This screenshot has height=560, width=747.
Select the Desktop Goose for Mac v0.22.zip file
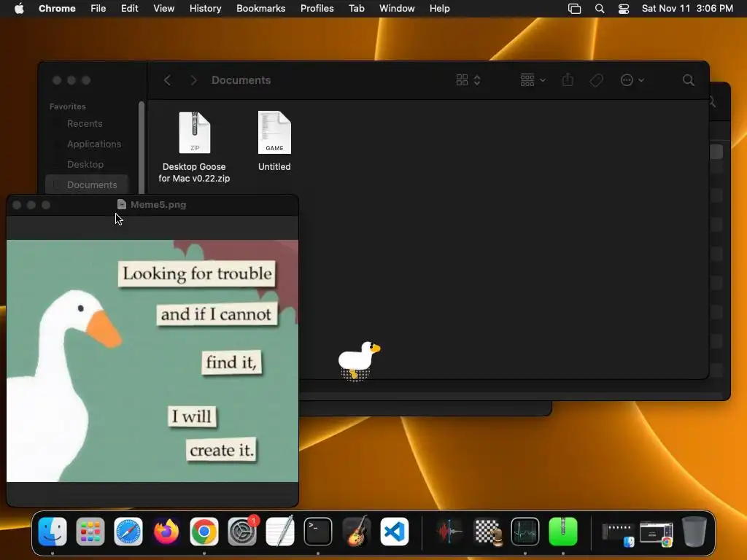[x=194, y=147]
